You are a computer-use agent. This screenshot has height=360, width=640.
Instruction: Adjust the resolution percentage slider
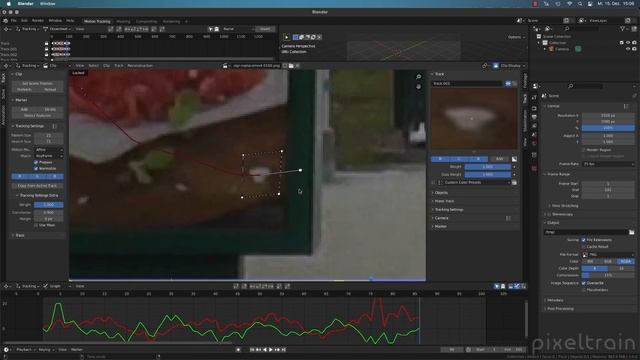point(608,128)
